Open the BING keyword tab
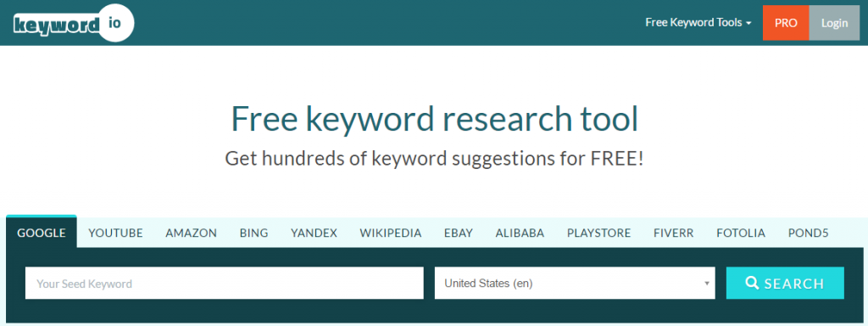The width and height of the screenshot is (868, 326). point(253,233)
